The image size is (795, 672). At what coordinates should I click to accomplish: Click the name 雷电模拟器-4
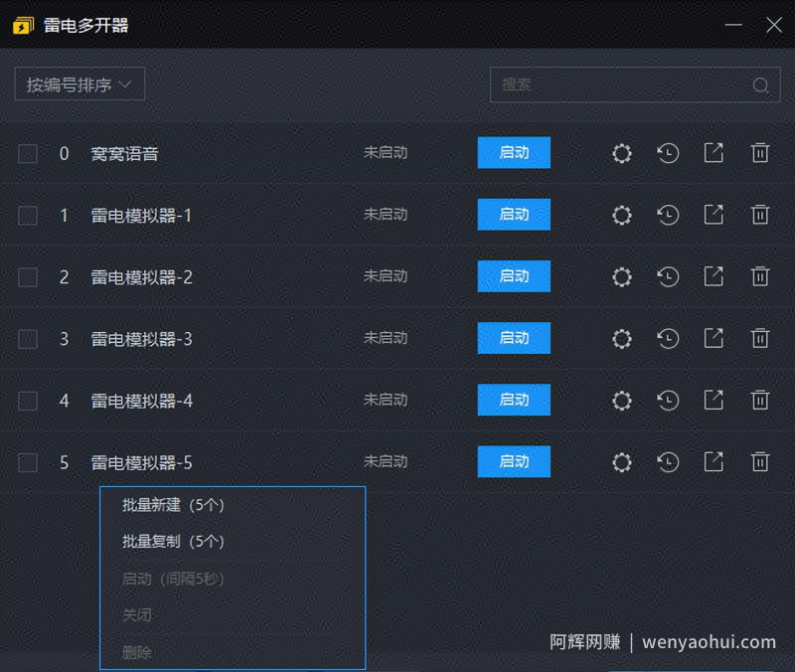[x=141, y=402]
